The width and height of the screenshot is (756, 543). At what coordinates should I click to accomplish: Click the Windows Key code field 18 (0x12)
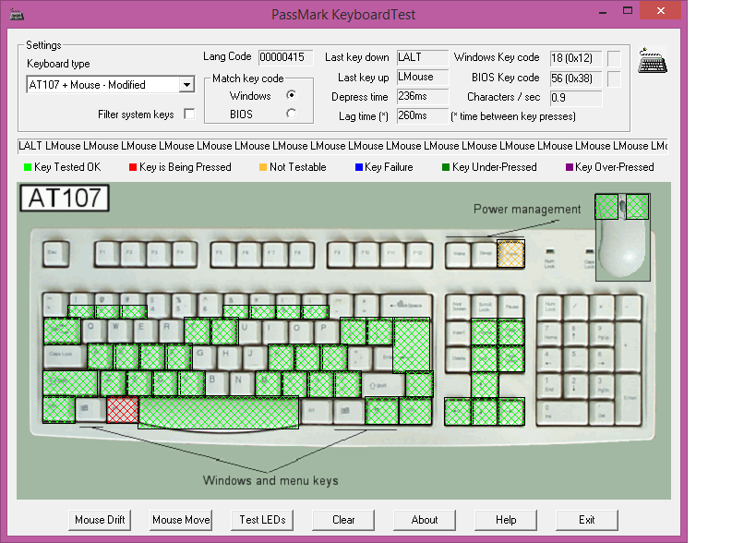click(x=576, y=58)
